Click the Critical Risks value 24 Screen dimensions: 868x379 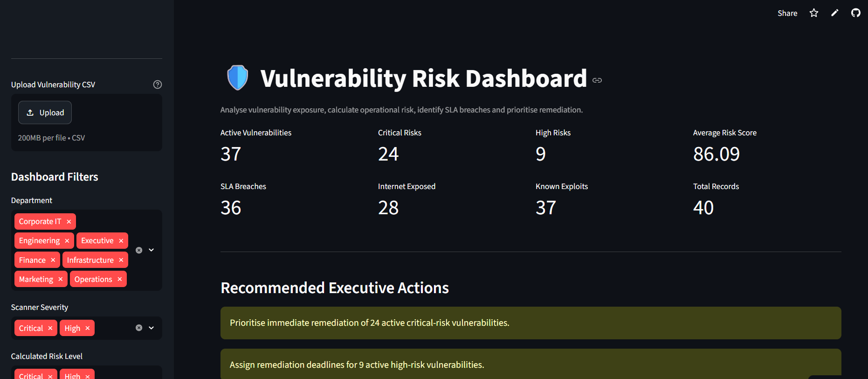[388, 154]
